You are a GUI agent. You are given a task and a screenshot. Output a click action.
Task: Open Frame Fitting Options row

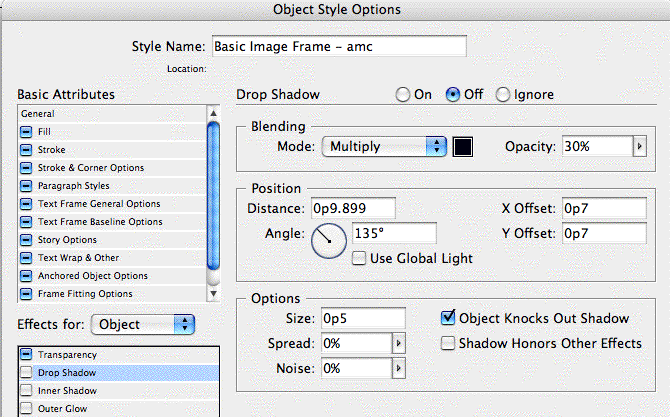coord(85,294)
